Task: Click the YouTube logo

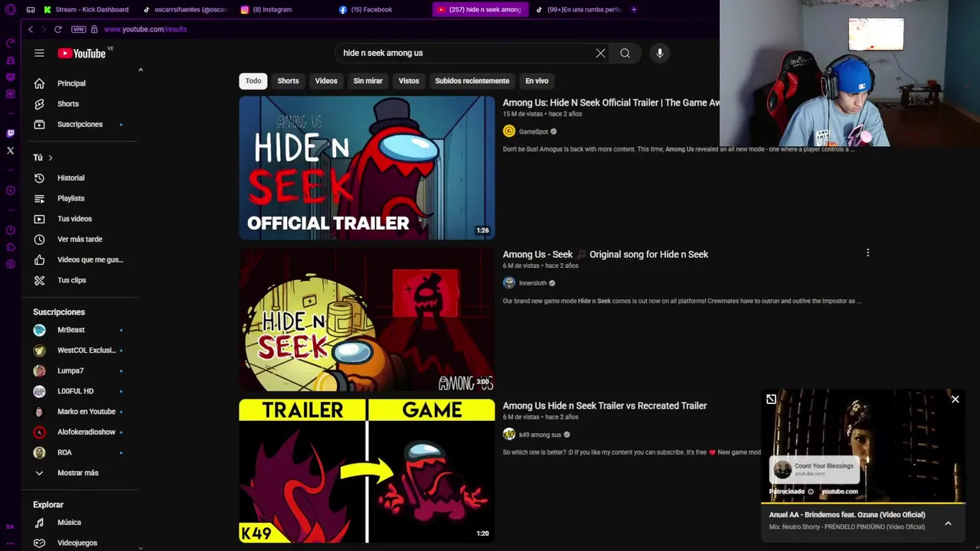Action: tap(82, 53)
